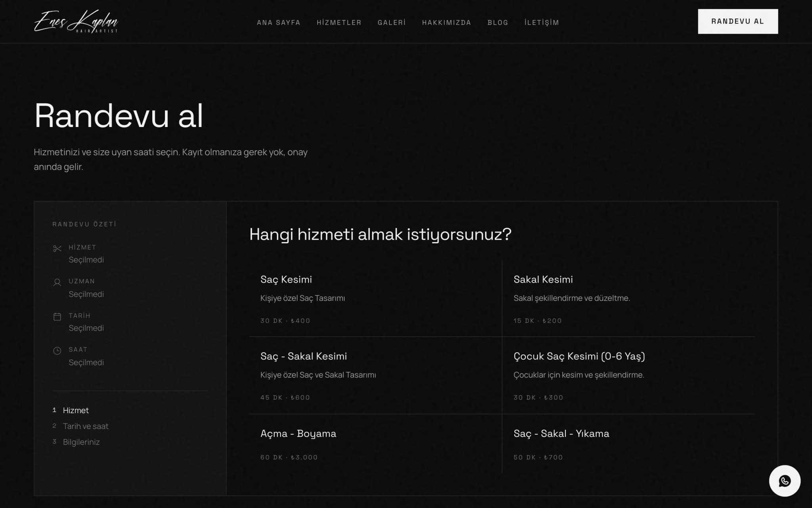The height and width of the screenshot is (508, 812).
Task: Click 'Hangi hizmeti almak istiyorsunuz?' heading
Action: 380,234
